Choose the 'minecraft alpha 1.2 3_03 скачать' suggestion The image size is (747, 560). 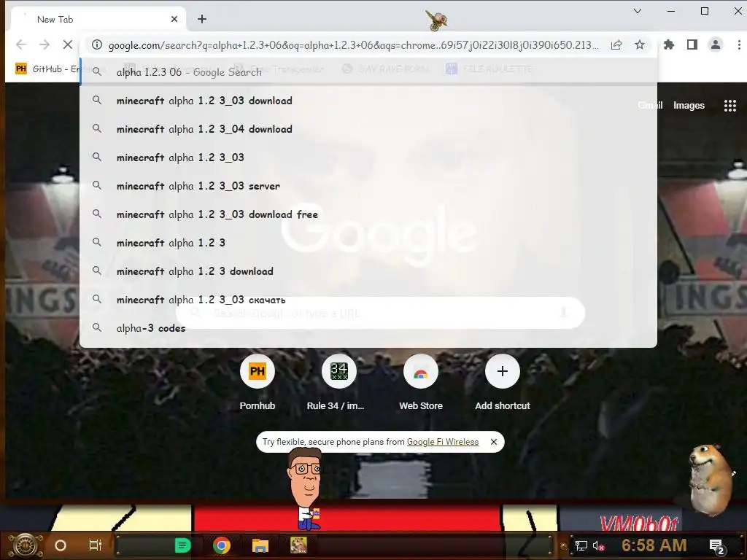click(x=368, y=300)
